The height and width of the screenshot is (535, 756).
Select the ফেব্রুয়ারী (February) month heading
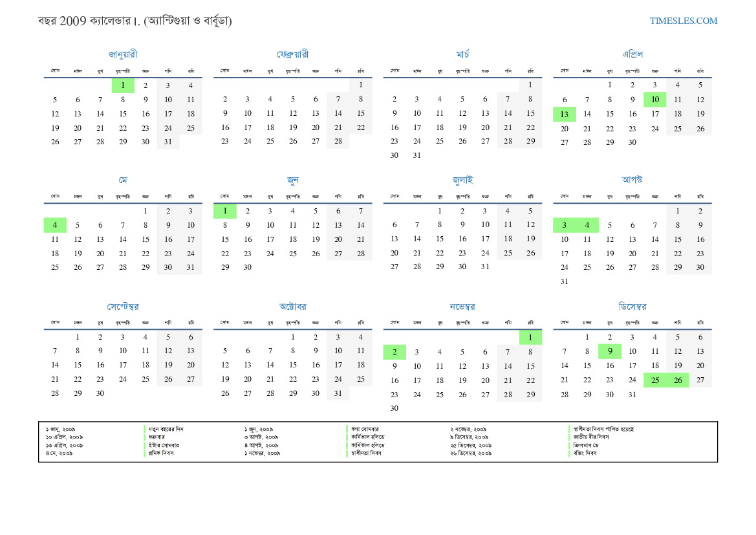click(x=293, y=54)
